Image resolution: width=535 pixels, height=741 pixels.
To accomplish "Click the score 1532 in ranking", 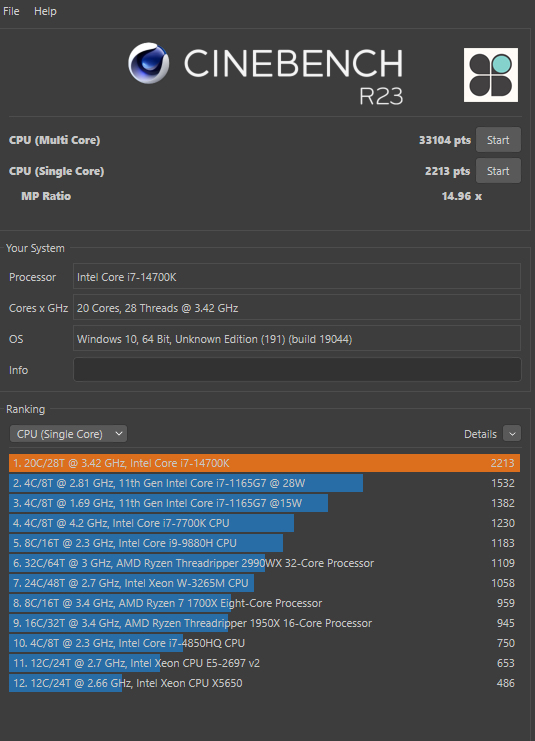I will (502, 483).
